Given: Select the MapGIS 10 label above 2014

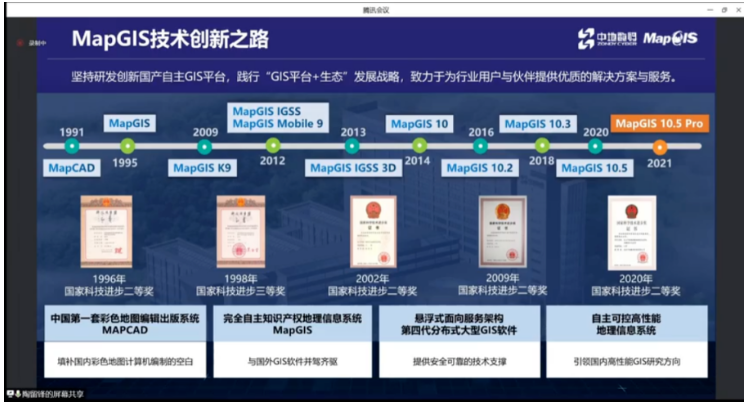Looking at the screenshot, I should (419, 124).
